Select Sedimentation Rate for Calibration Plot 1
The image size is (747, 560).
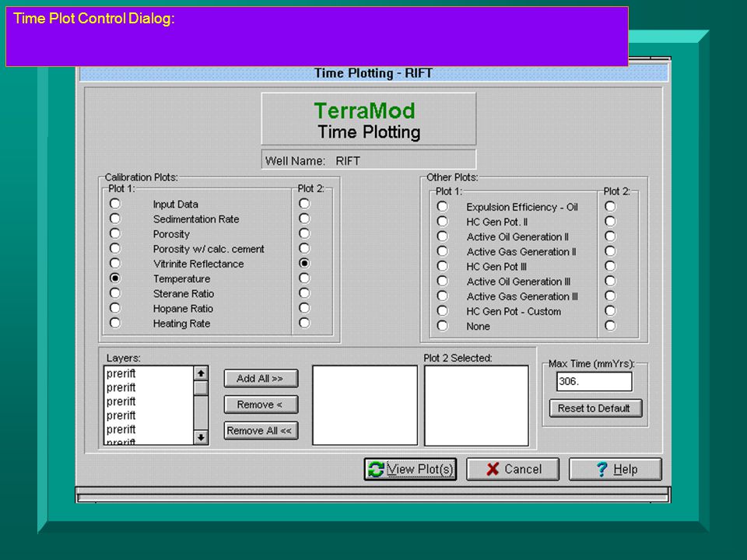[x=115, y=219]
